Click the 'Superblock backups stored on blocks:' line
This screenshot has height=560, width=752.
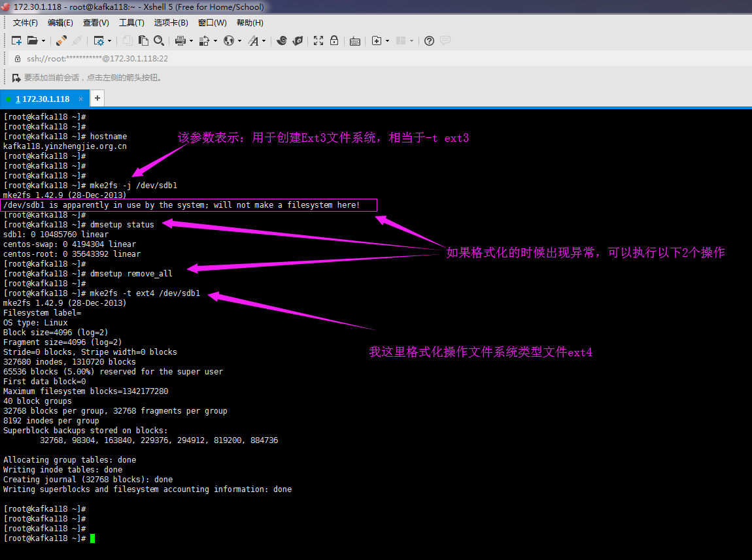86,431
